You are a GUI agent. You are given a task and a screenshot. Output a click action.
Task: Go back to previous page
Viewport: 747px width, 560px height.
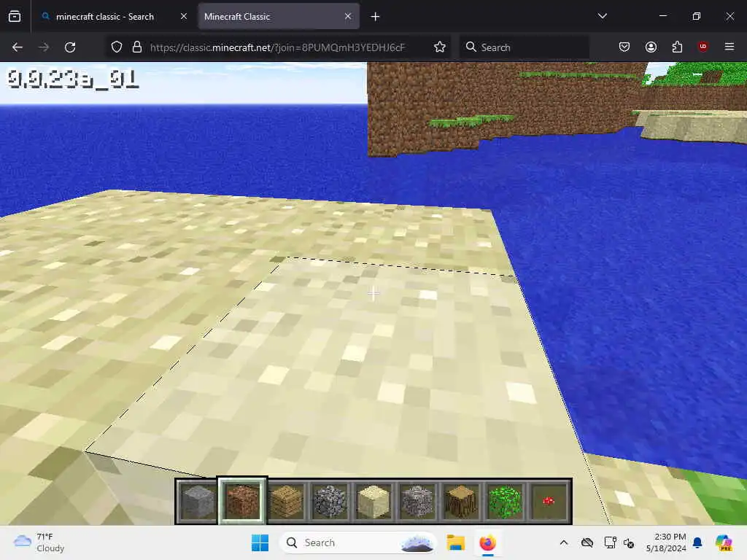point(18,47)
